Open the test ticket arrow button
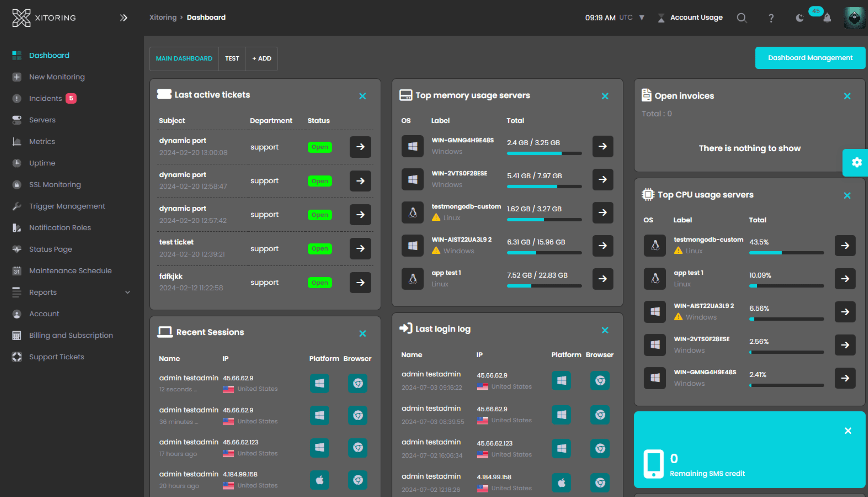The width and height of the screenshot is (868, 497). click(x=360, y=249)
